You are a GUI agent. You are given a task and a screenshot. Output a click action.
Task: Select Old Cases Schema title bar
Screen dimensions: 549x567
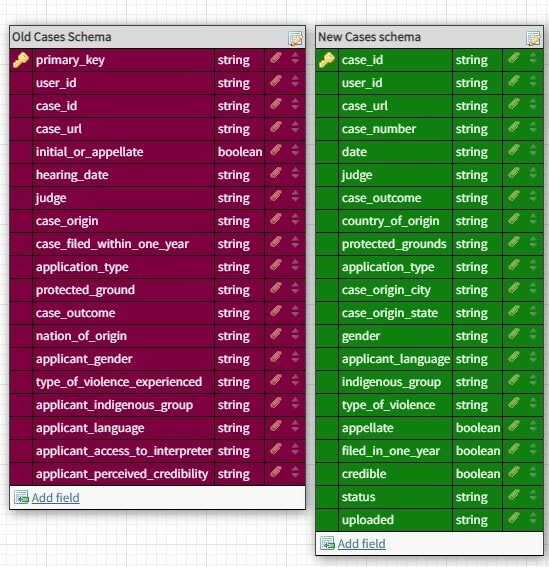[x=157, y=37]
